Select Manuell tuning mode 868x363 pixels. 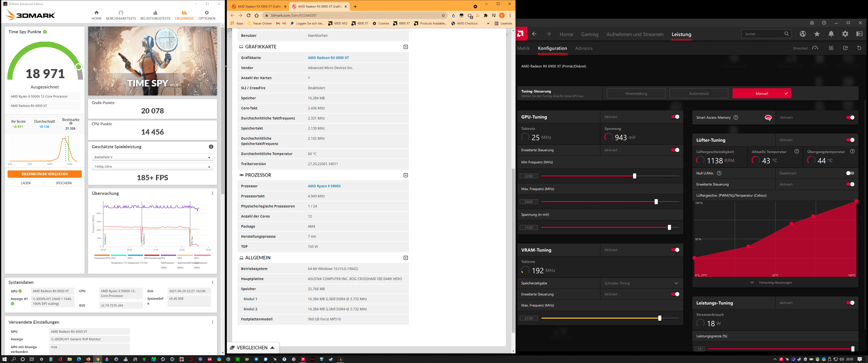coord(762,93)
